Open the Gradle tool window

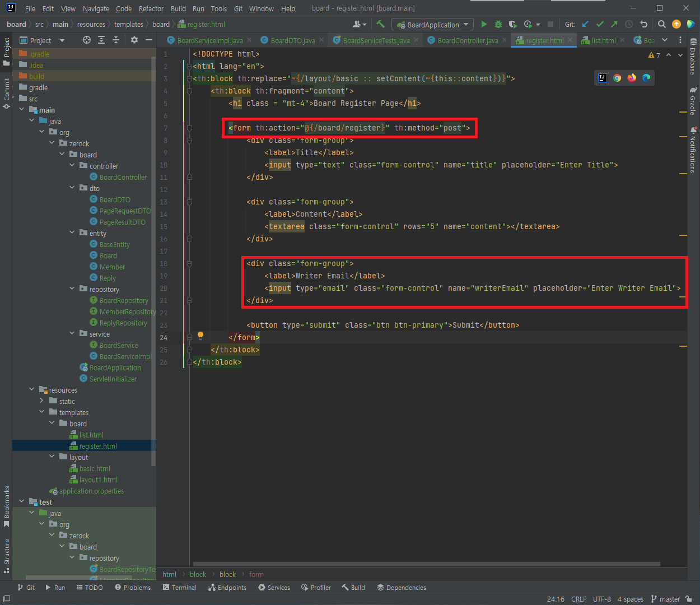(x=693, y=100)
